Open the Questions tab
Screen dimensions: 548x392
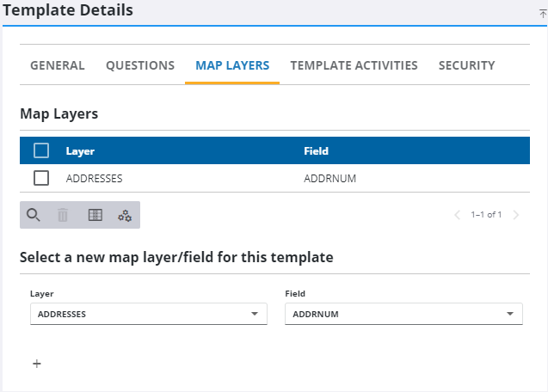140,65
